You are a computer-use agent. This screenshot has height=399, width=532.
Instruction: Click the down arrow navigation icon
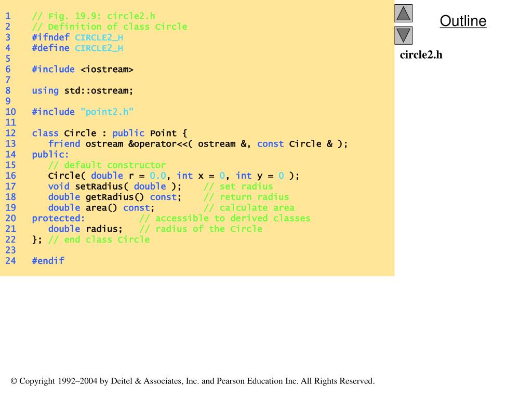pyautogui.click(x=403, y=36)
